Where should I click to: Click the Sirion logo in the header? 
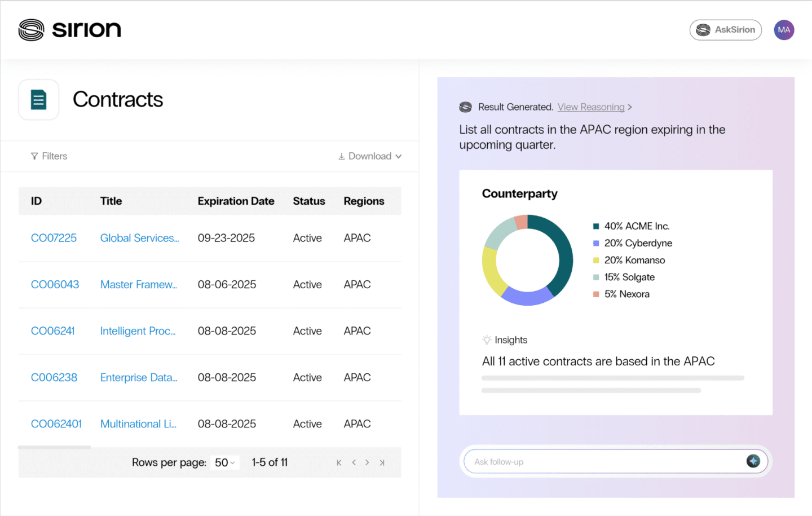pyautogui.click(x=69, y=29)
